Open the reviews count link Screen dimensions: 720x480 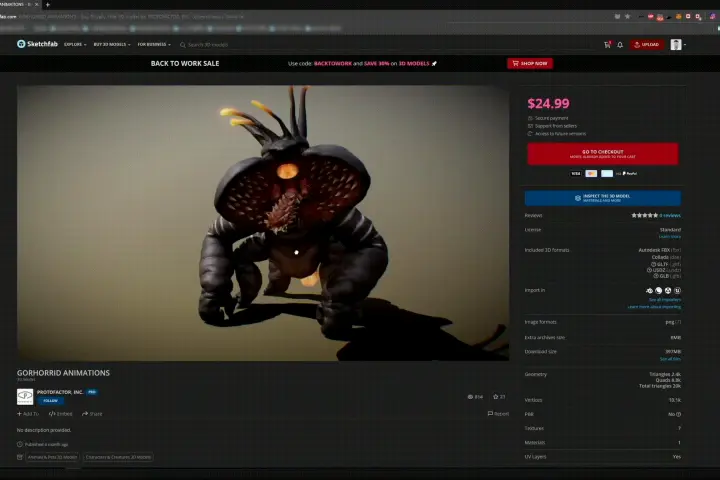[x=670, y=215]
